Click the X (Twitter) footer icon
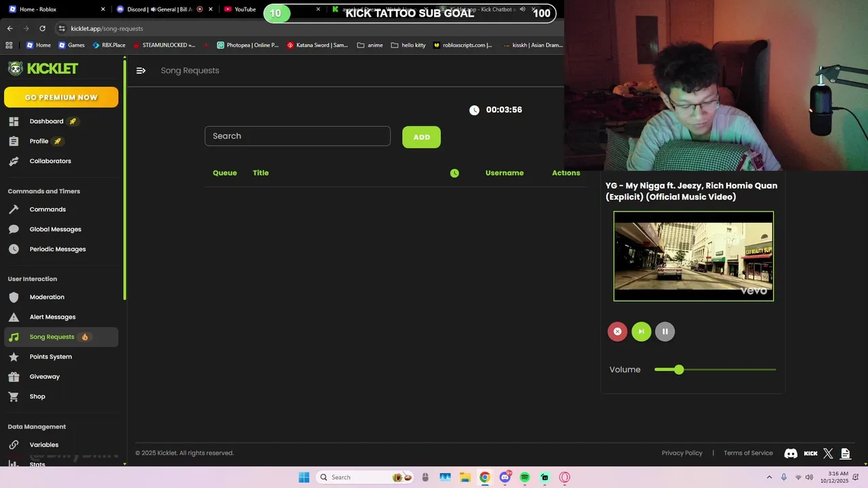868x488 pixels. (x=828, y=453)
